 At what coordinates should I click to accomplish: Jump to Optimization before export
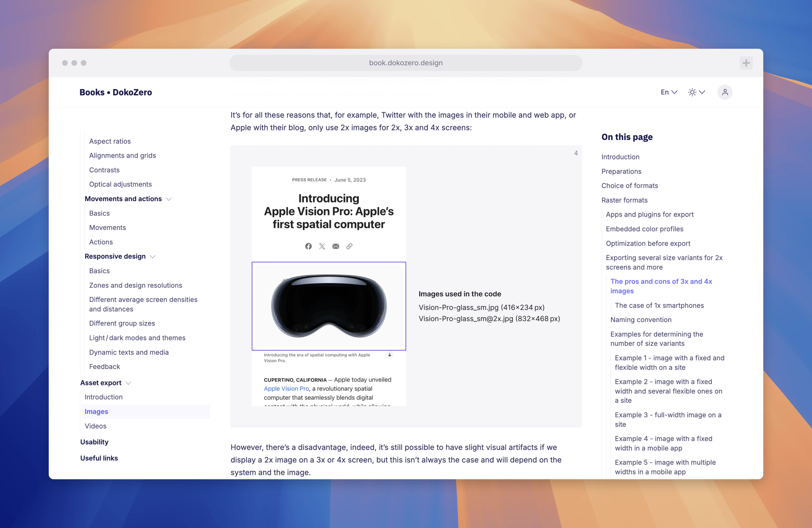point(648,243)
